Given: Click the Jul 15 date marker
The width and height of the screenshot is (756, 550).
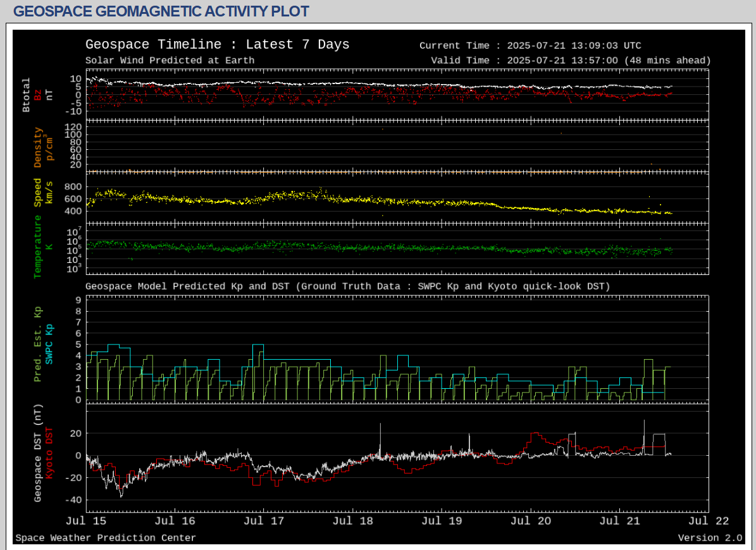Looking at the screenshot, I should [x=85, y=522].
